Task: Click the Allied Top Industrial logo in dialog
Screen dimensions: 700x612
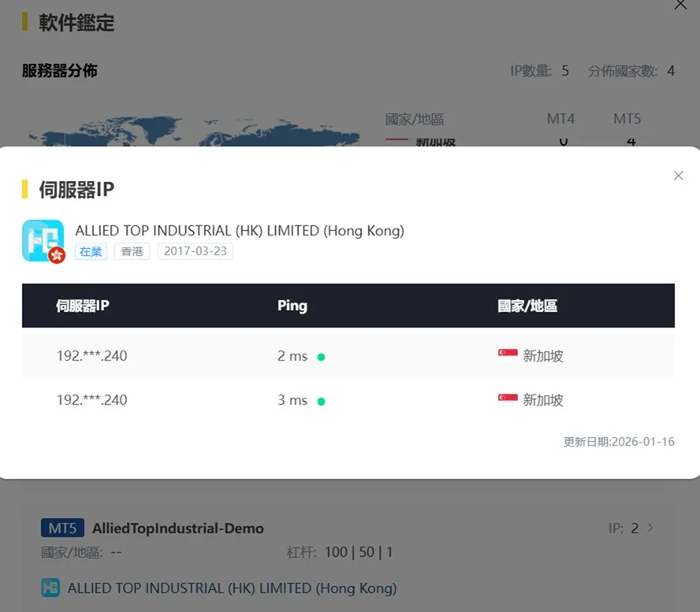Action: click(43, 240)
